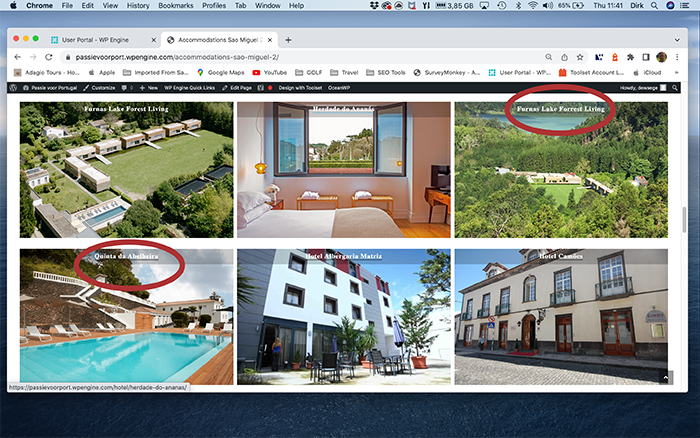
Task: Open Furnas Lake Forrest Living title
Action: [561, 109]
